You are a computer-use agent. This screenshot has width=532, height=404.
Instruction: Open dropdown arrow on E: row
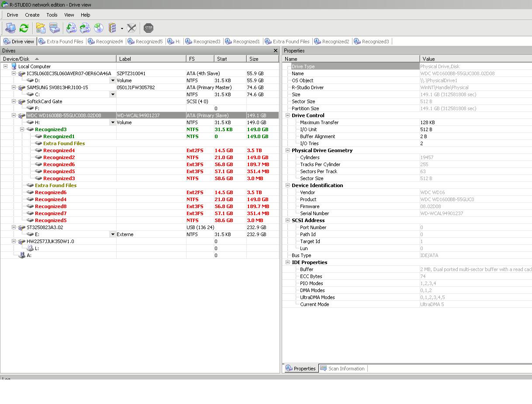(113, 234)
